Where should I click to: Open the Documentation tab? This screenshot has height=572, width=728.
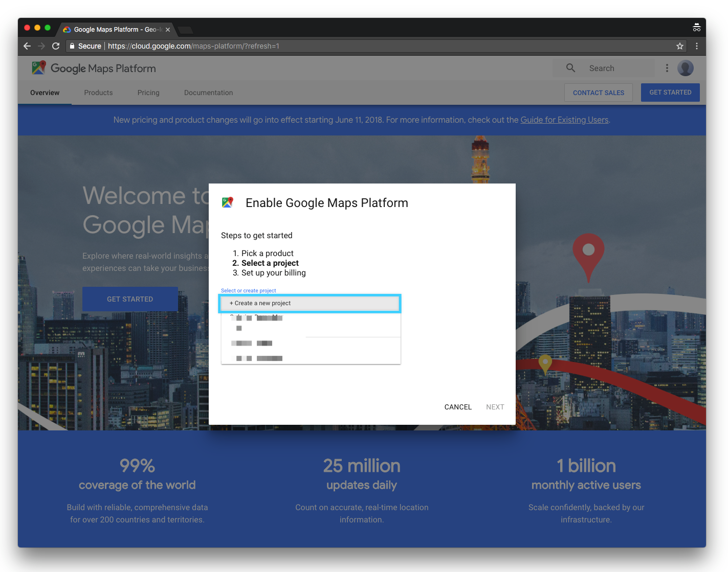tap(209, 93)
